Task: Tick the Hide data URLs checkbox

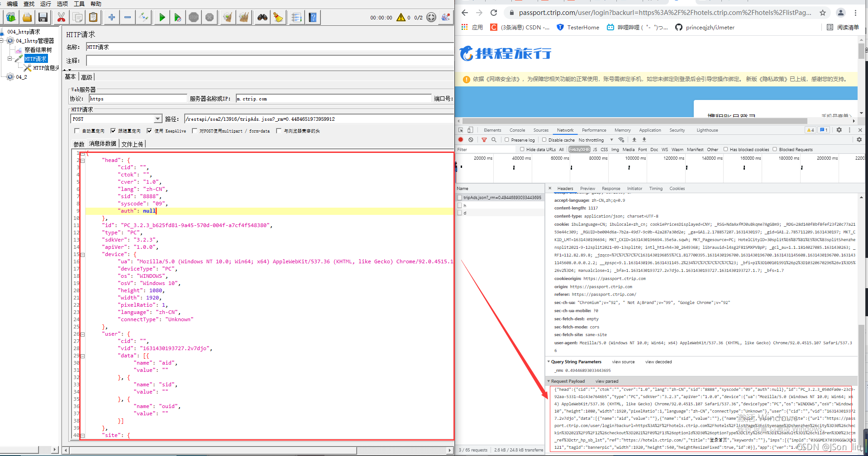Action: point(522,149)
